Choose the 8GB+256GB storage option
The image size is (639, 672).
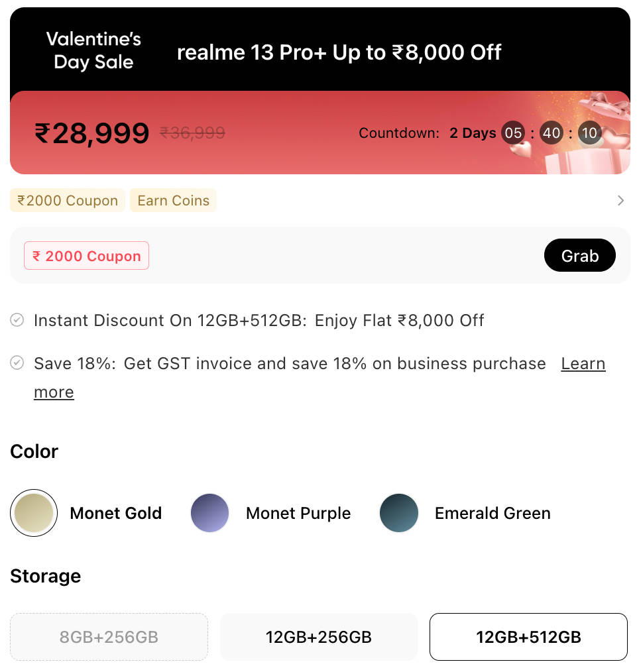pos(109,637)
